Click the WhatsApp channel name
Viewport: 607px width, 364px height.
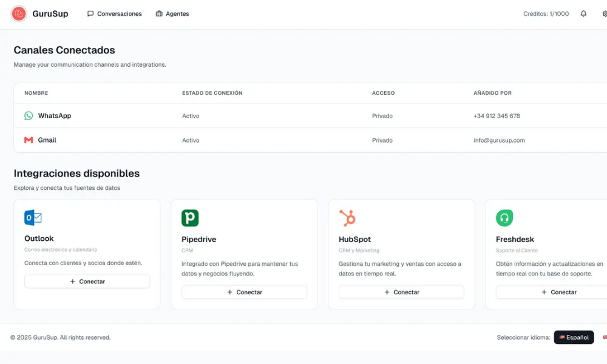pos(55,116)
